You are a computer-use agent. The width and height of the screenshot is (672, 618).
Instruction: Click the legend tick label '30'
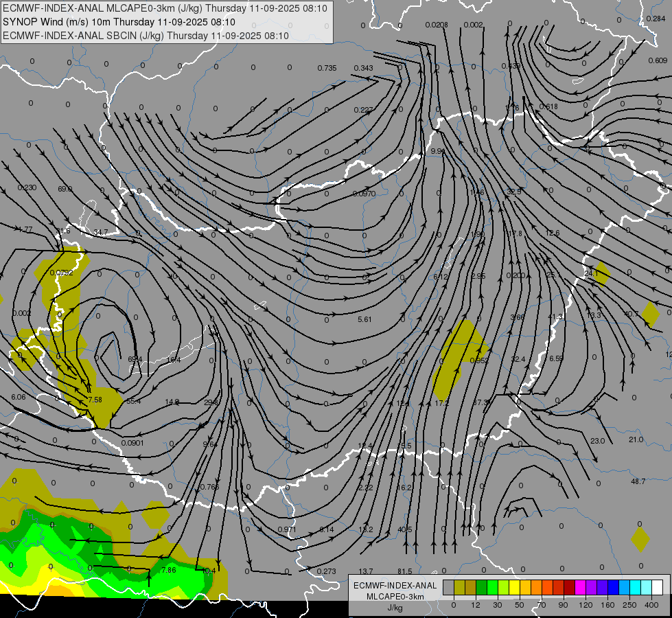point(497,605)
